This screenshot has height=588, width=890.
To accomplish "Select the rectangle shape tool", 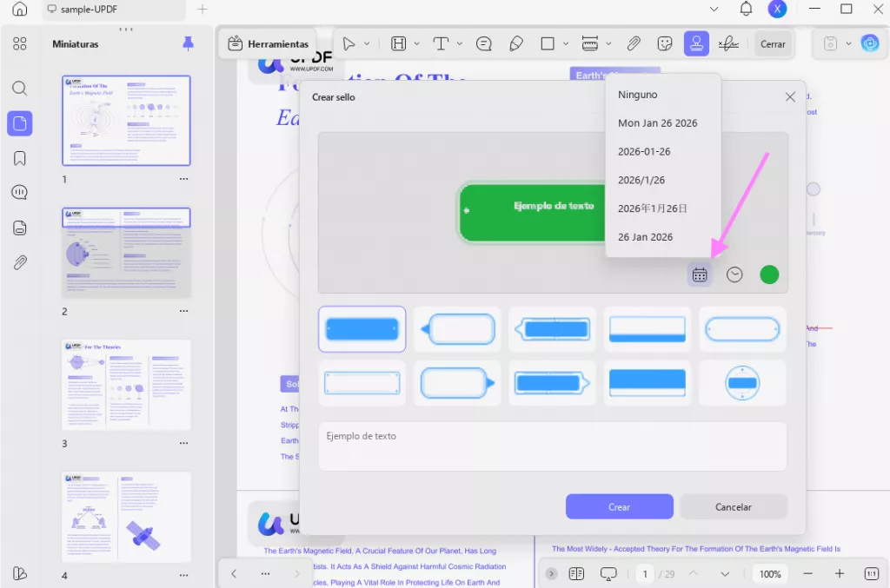I will click(548, 43).
